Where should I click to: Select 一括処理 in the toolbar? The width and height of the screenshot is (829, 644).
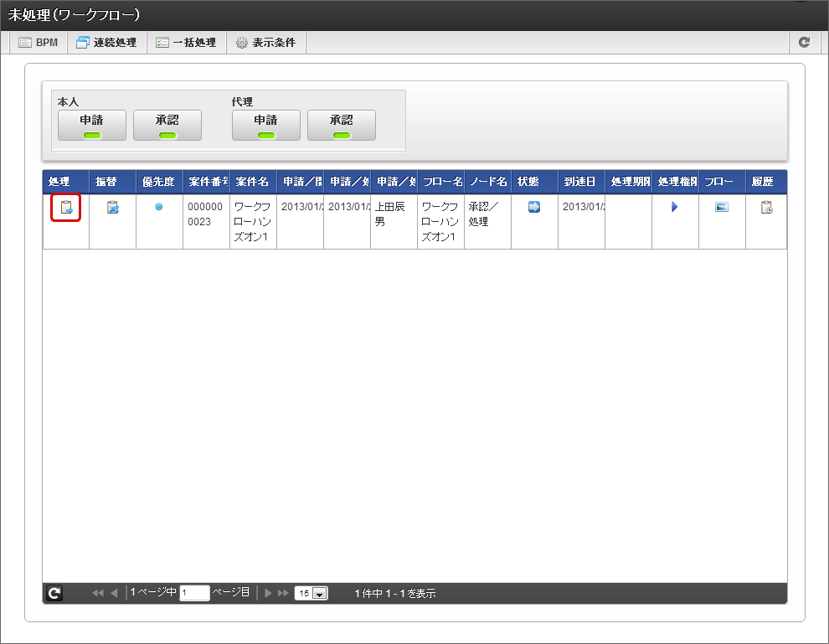pos(186,42)
